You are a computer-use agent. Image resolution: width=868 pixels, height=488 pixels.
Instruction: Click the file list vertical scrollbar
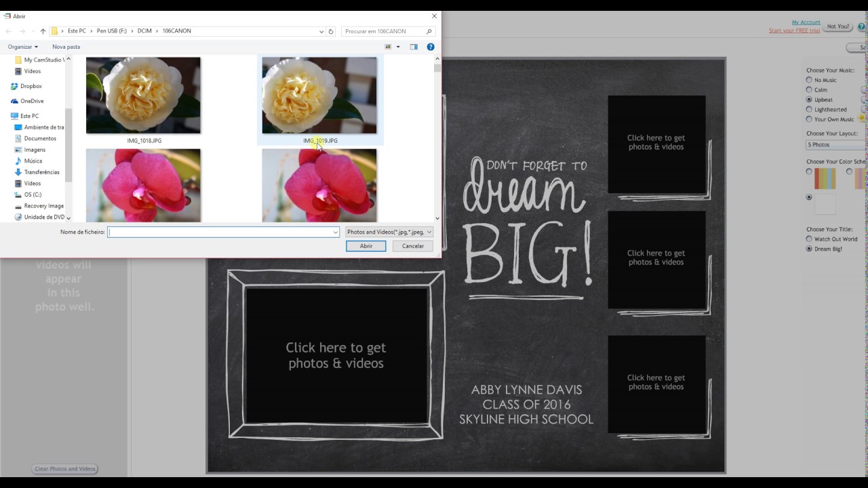click(437, 138)
